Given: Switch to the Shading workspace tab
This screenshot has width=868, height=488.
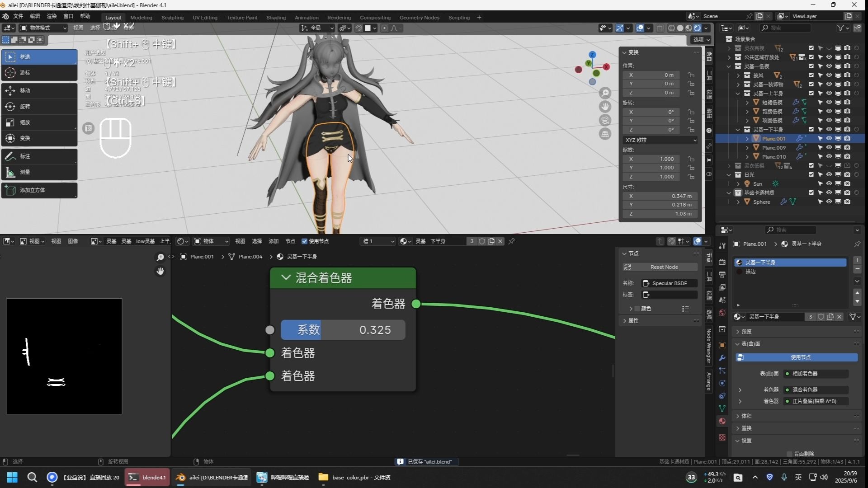Looking at the screenshot, I should [x=276, y=18].
